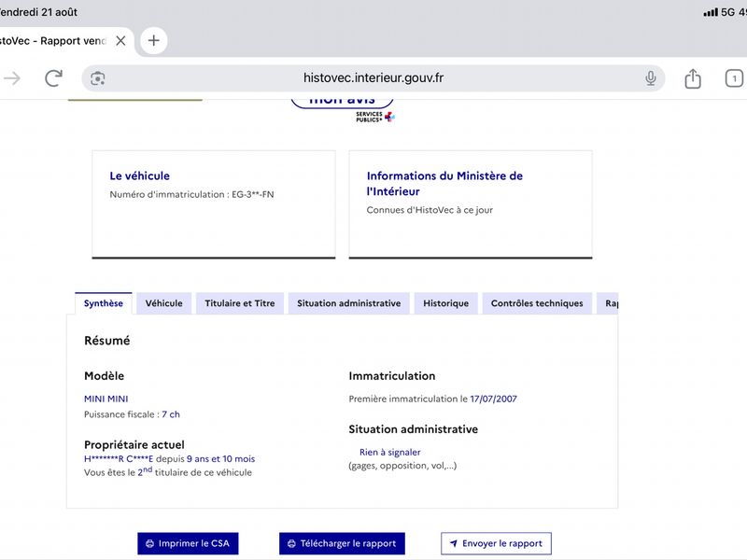
Task: Click '(gages, opposition, vol,...)' text
Action: tap(402, 466)
